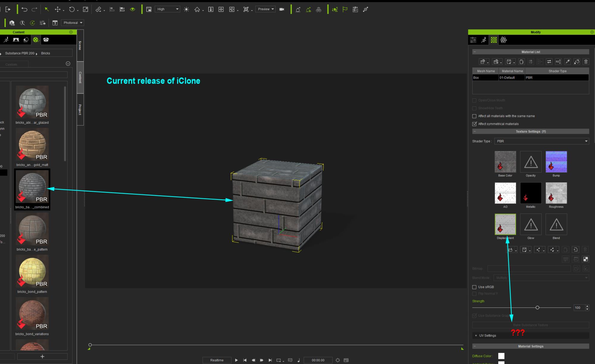Open the Material checkerboard tab
The height and width of the screenshot is (364, 595).
pos(494,40)
